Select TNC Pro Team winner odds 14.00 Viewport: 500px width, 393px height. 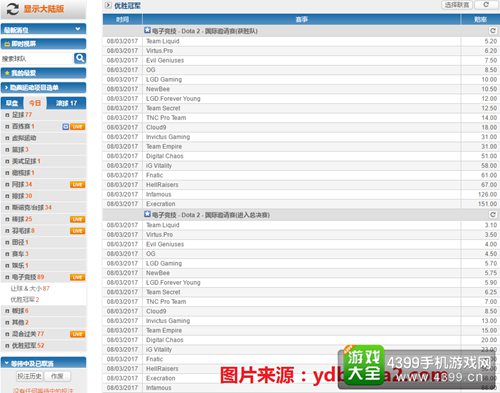coord(489,118)
